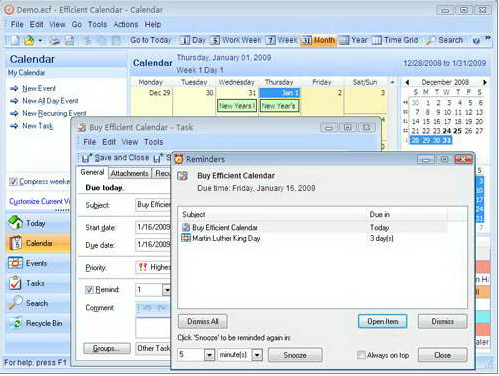Click the Subject field in Task window
The width and height of the screenshot is (499, 376).
[x=153, y=204]
